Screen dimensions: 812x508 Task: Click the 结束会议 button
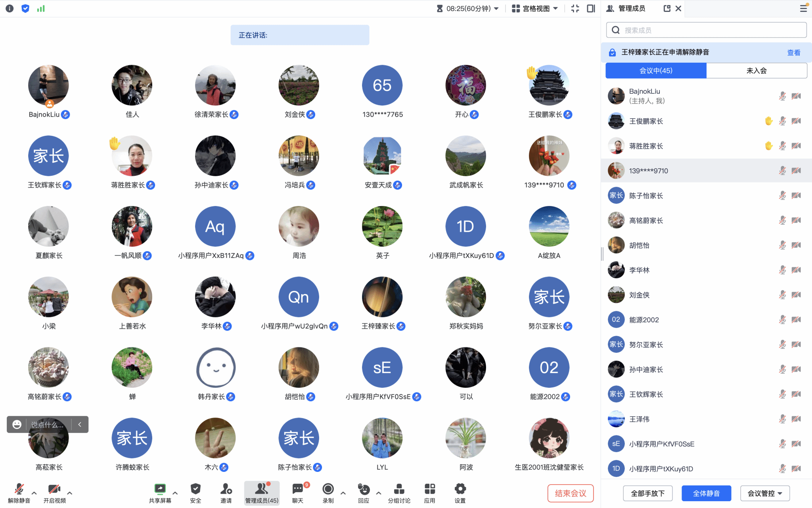[570, 493]
